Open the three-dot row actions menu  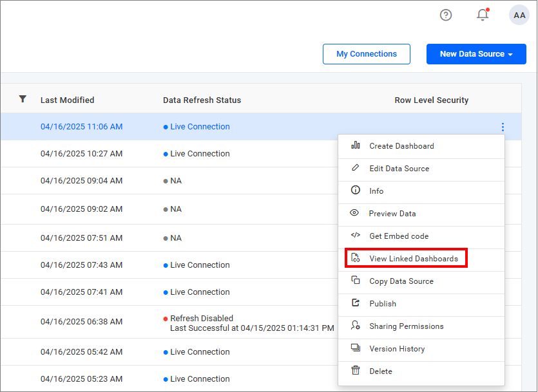(x=503, y=127)
